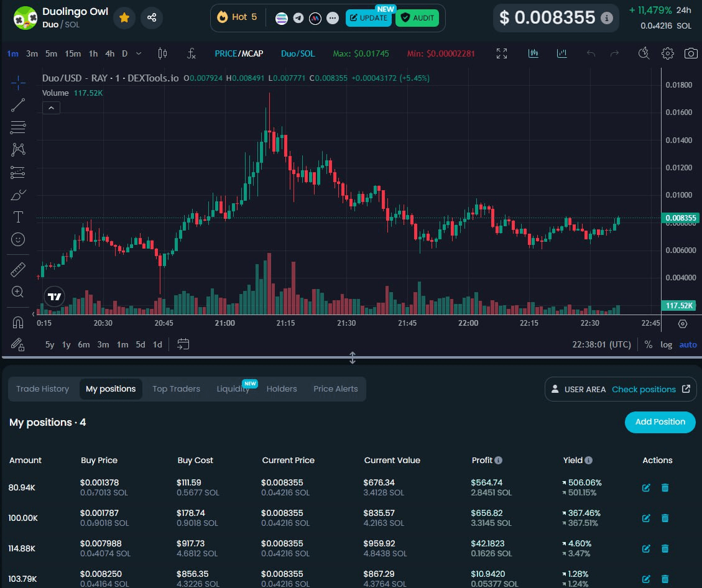Screen dimensions: 702x588
Task: Add Duolingo Owl to favorites star
Action: click(124, 18)
